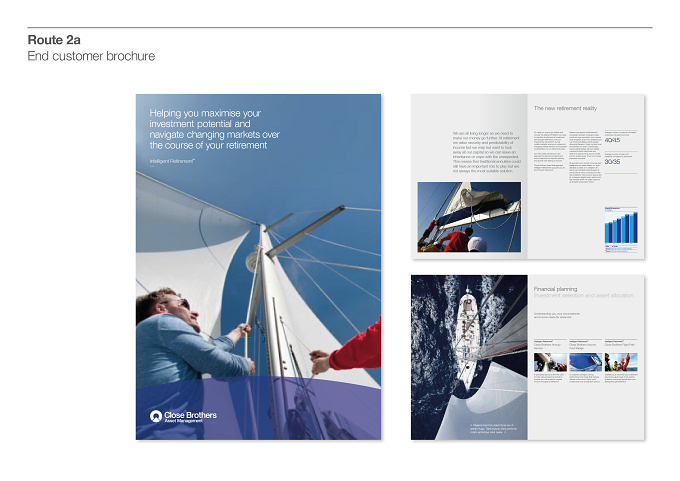
Task: Click the purple curved band on cover
Action: [258, 408]
